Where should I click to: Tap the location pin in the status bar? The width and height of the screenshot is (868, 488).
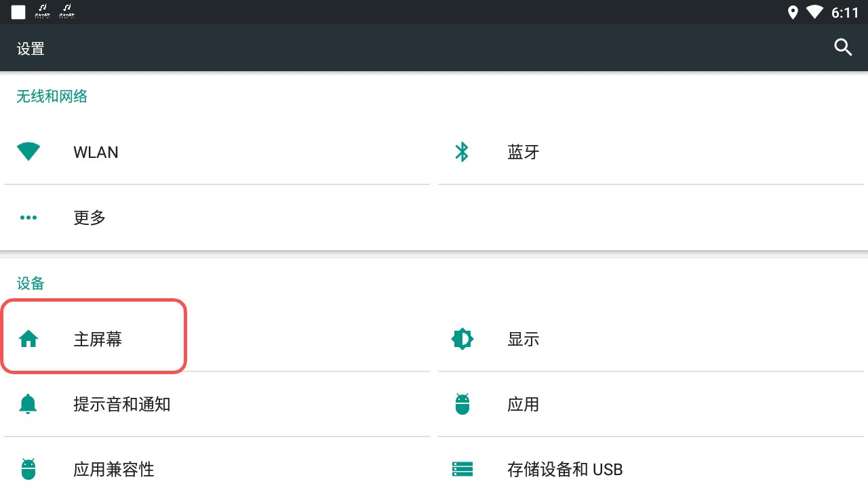pyautogui.click(x=793, y=12)
